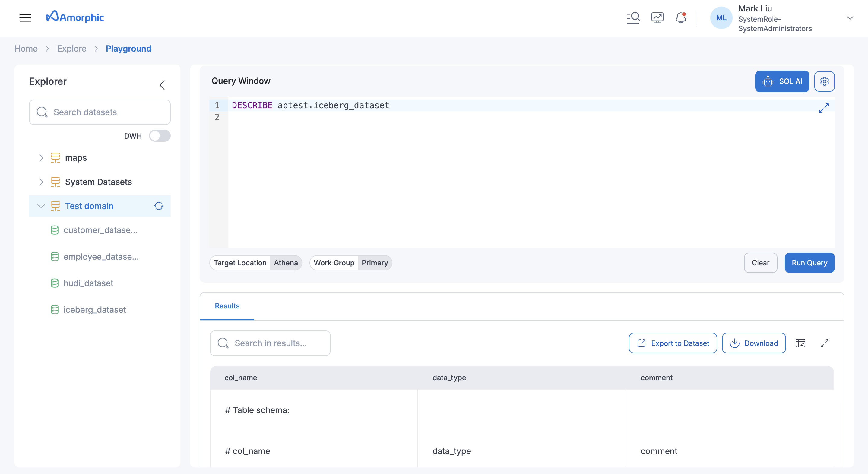Click the Run Query button
Screen dimensions: 868x474
809,263
